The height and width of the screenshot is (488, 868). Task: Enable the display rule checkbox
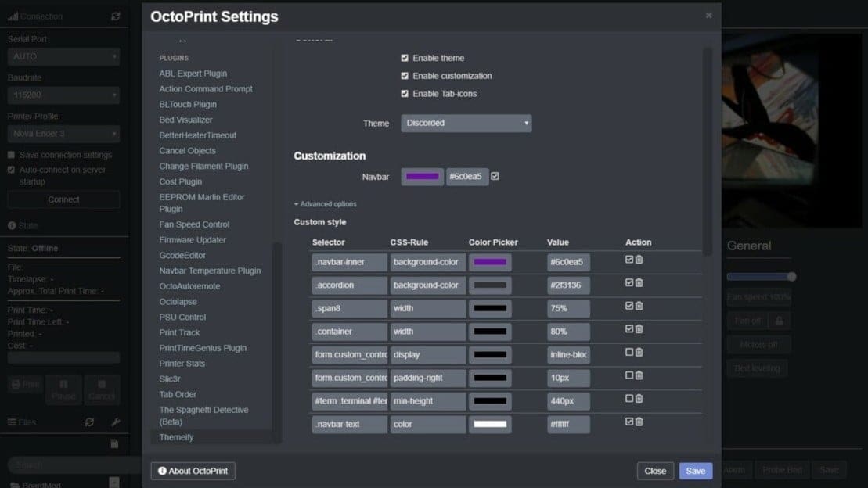tap(628, 353)
